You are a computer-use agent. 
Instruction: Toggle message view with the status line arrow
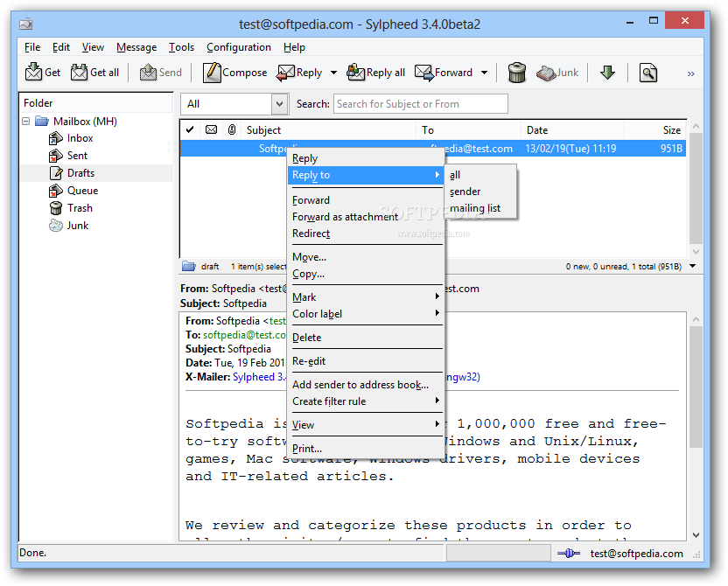tap(693, 266)
